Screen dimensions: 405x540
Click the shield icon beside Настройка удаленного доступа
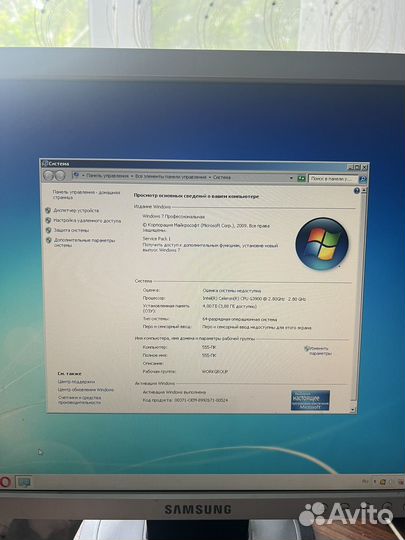(x=48, y=220)
